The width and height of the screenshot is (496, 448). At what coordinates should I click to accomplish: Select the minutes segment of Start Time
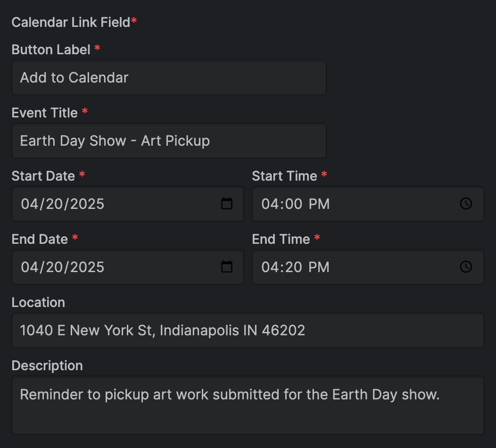click(x=292, y=204)
